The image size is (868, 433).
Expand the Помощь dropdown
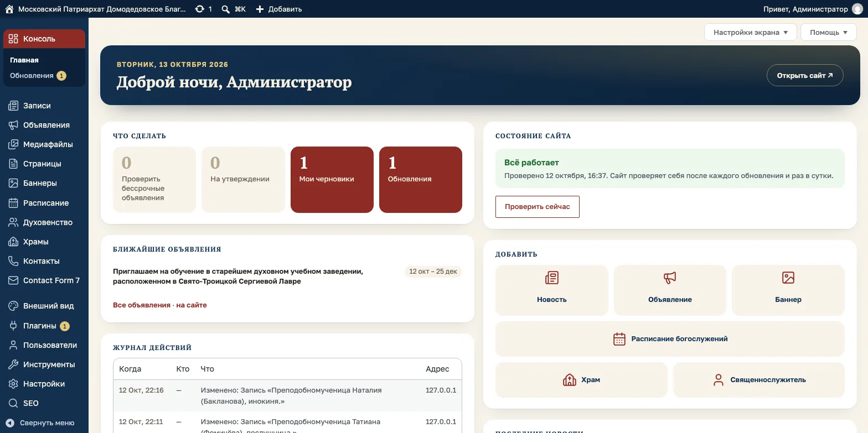pos(829,32)
